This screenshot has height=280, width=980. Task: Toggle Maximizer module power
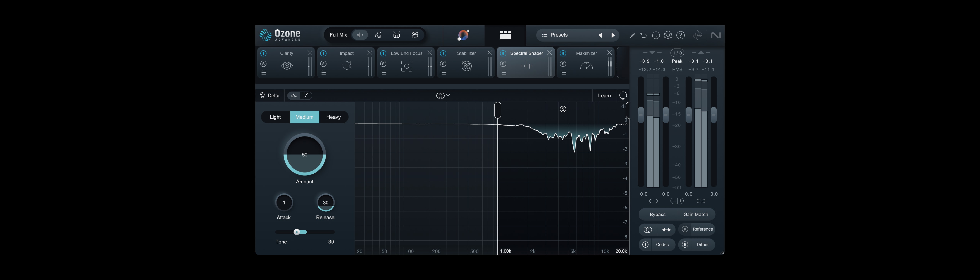point(563,53)
